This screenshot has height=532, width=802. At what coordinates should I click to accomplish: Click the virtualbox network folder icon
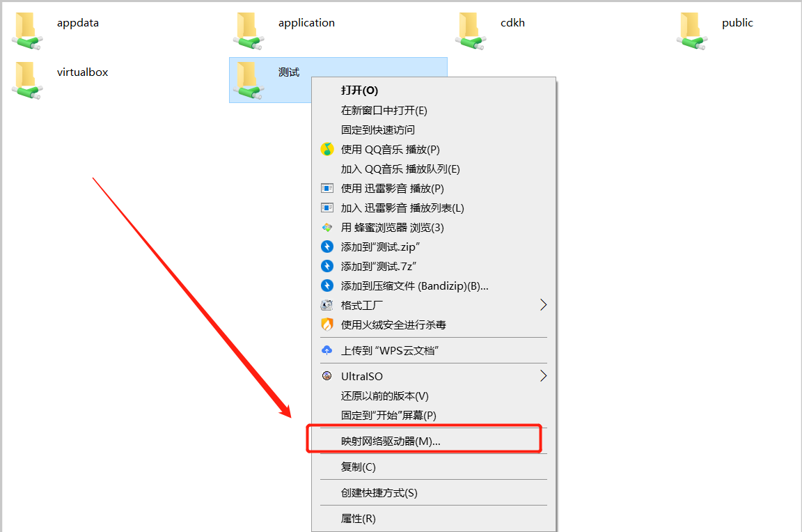27,80
